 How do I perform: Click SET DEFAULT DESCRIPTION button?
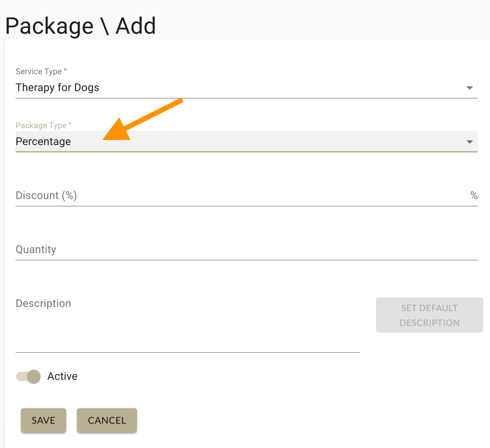point(429,315)
